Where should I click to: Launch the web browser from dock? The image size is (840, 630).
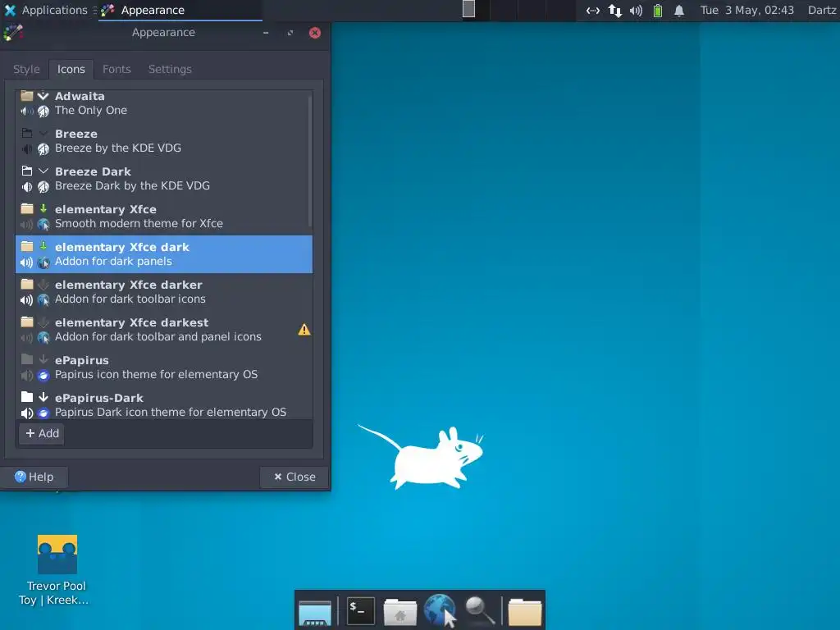tap(441, 610)
